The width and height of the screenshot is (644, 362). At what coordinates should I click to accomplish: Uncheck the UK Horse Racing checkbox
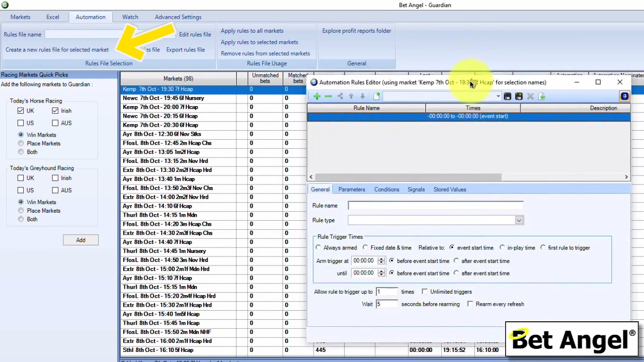pyautogui.click(x=21, y=111)
